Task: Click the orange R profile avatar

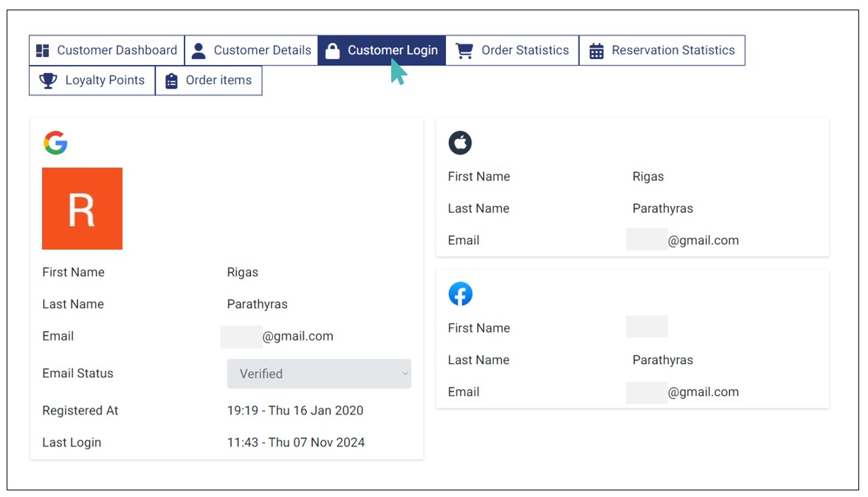Action: (83, 208)
